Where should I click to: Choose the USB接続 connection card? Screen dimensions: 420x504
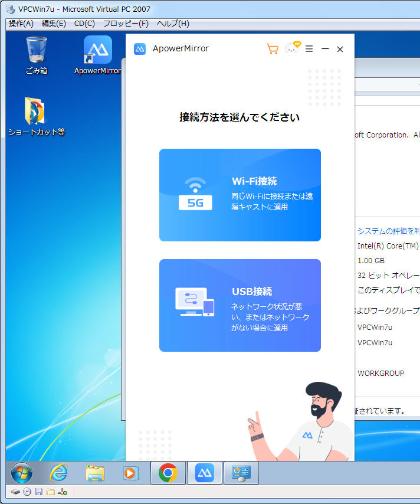point(239,305)
